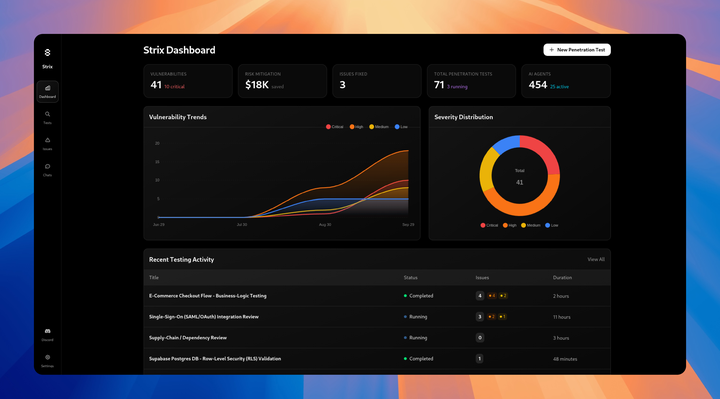Open Supply-Chain / Dependency Review row
720x399 pixels.
(377, 338)
